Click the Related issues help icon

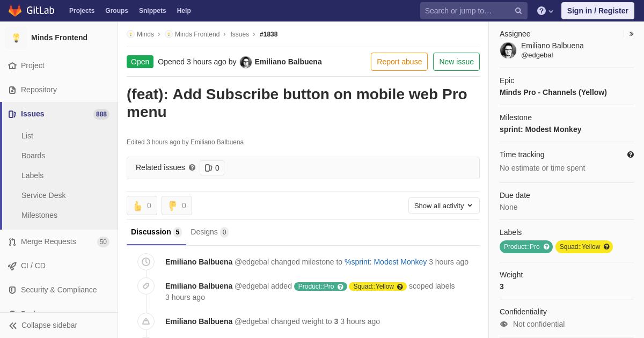tap(192, 167)
